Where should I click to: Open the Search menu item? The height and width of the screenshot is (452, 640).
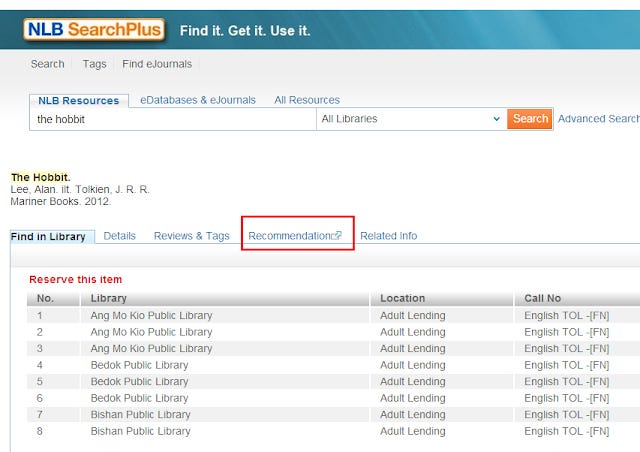[x=47, y=64]
